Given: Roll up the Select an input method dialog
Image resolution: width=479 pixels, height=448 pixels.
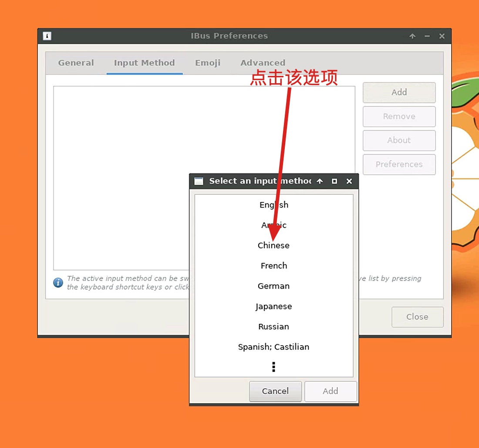Looking at the screenshot, I should tap(320, 181).
